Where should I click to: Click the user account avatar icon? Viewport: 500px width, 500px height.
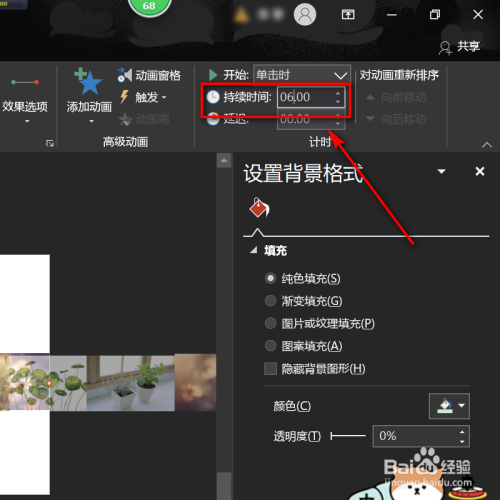pyautogui.click(x=305, y=14)
